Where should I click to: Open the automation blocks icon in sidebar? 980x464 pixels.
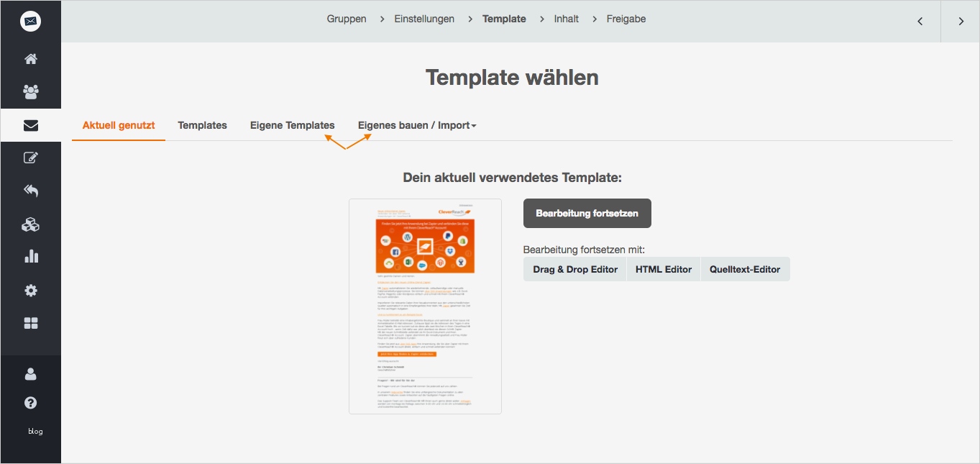pos(30,224)
